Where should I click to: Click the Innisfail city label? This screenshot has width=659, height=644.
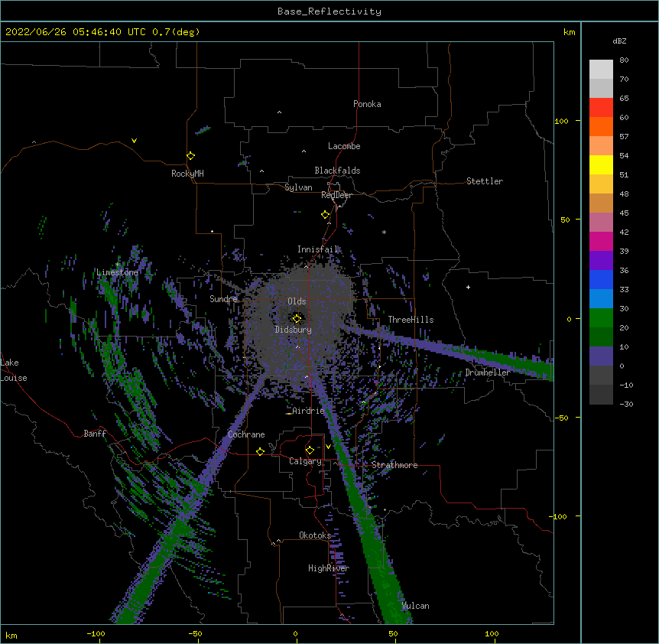[x=318, y=249]
